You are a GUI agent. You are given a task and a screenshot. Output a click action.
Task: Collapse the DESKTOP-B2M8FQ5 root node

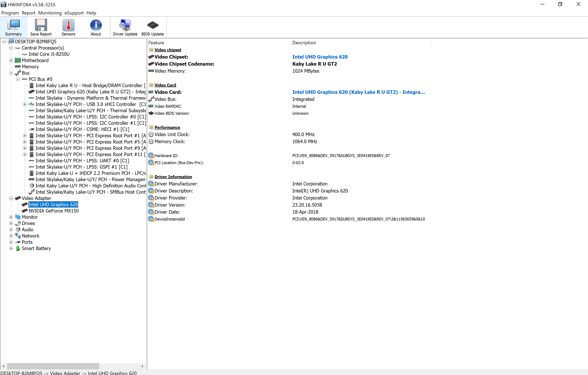coord(4,42)
